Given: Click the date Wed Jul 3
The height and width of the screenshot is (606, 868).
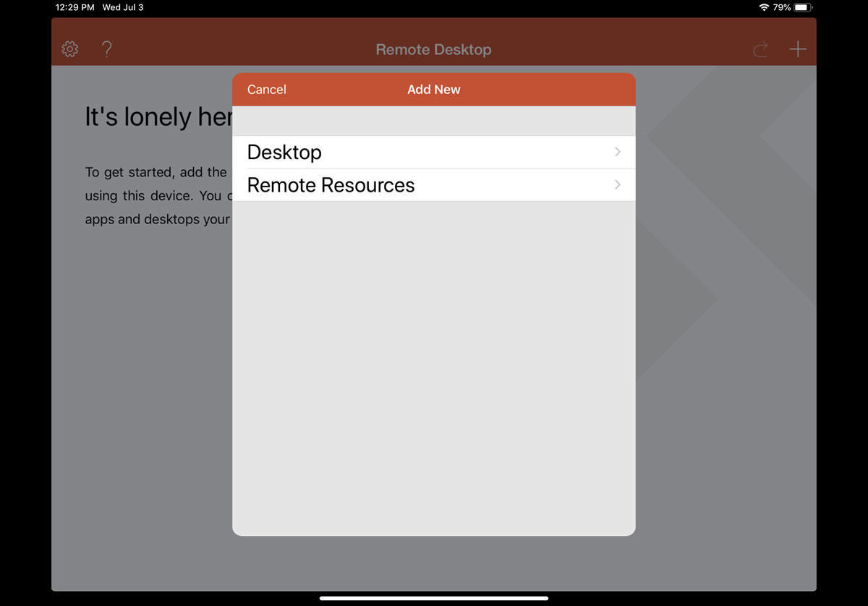Looking at the screenshot, I should (x=122, y=7).
